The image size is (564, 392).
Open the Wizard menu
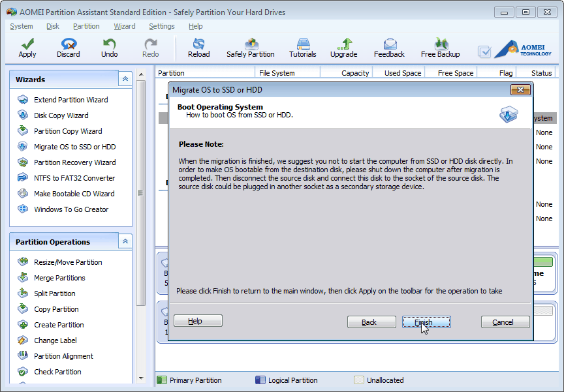pyautogui.click(x=125, y=26)
